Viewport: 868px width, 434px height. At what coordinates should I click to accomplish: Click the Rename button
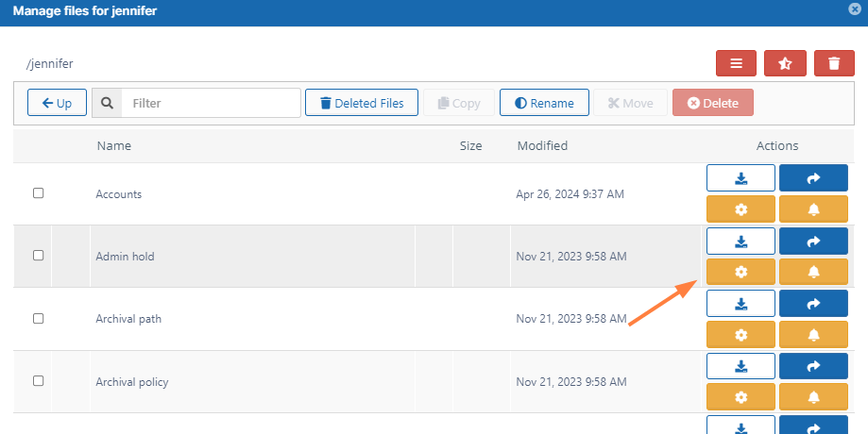click(x=543, y=103)
